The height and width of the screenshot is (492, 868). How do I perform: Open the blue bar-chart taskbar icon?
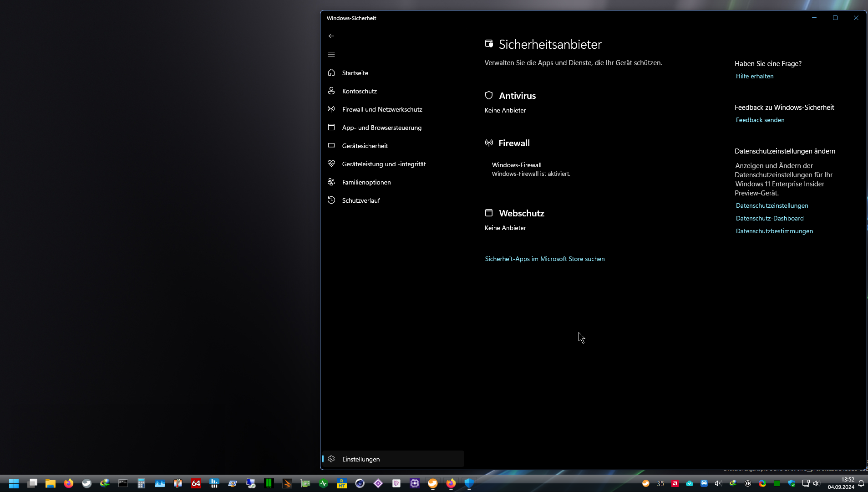[214, 483]
